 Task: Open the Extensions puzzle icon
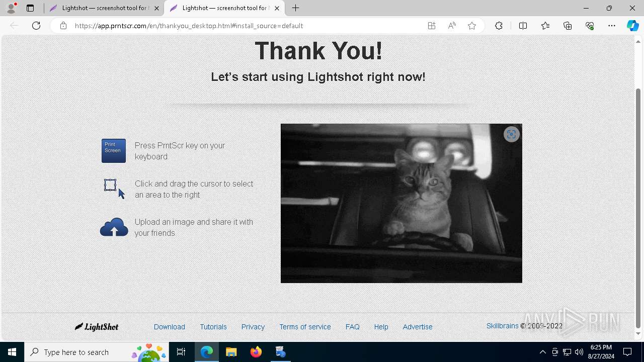499,26
